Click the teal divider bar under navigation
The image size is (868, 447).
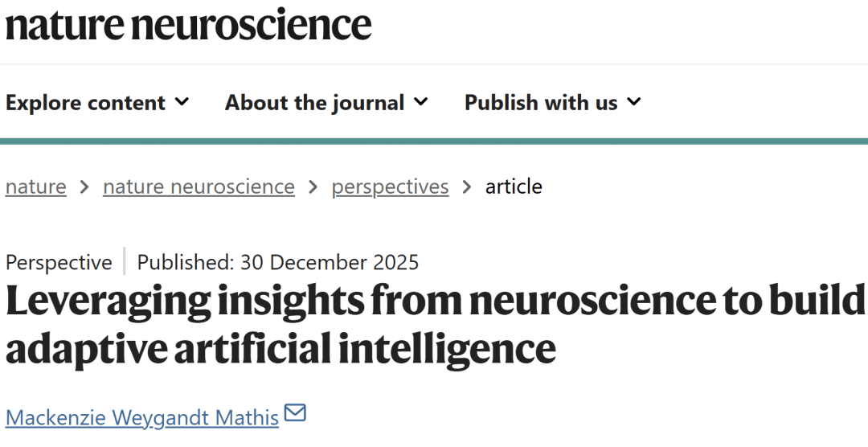click(434, 141)
